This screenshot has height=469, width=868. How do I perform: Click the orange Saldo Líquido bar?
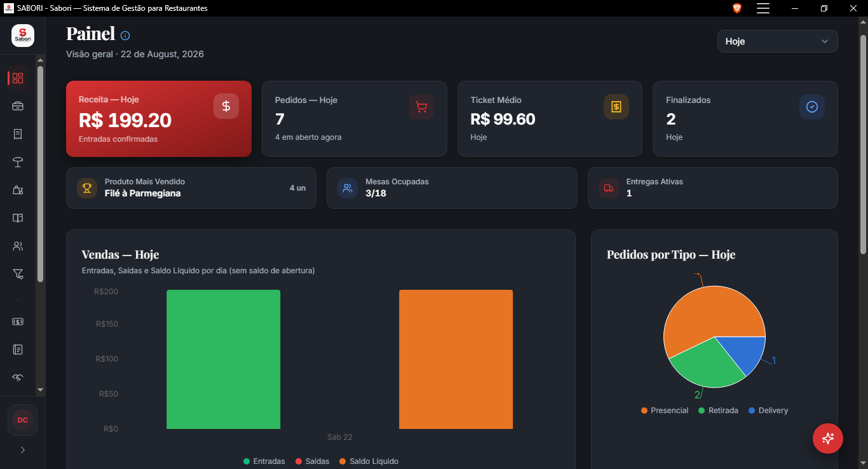point(456,360)
